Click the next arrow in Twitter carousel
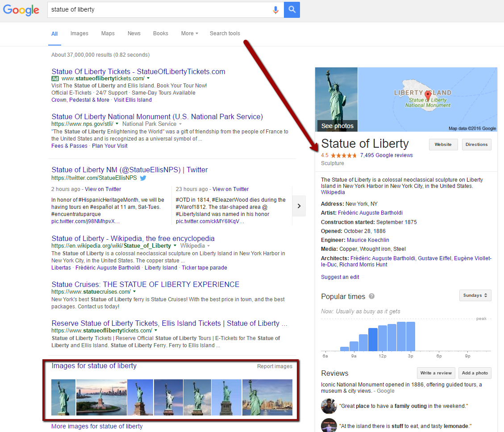 (299, 206)
